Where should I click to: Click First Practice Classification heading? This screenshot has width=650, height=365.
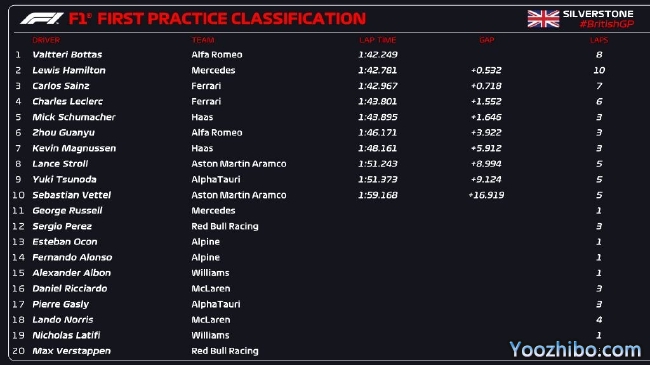coord(232,19)
